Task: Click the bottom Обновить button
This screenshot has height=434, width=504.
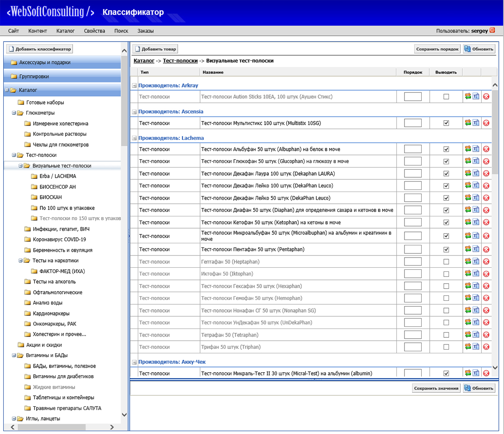Action: click(x=479, y=388)
